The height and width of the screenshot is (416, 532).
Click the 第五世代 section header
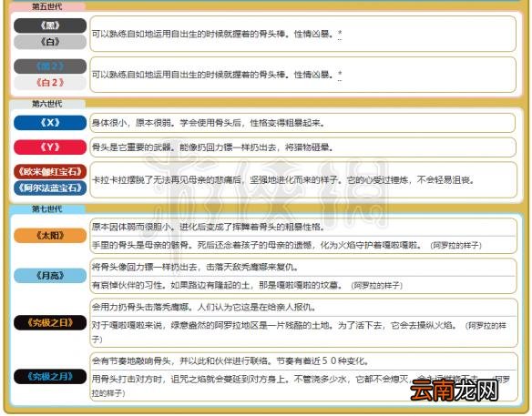[x=46, y=6]
